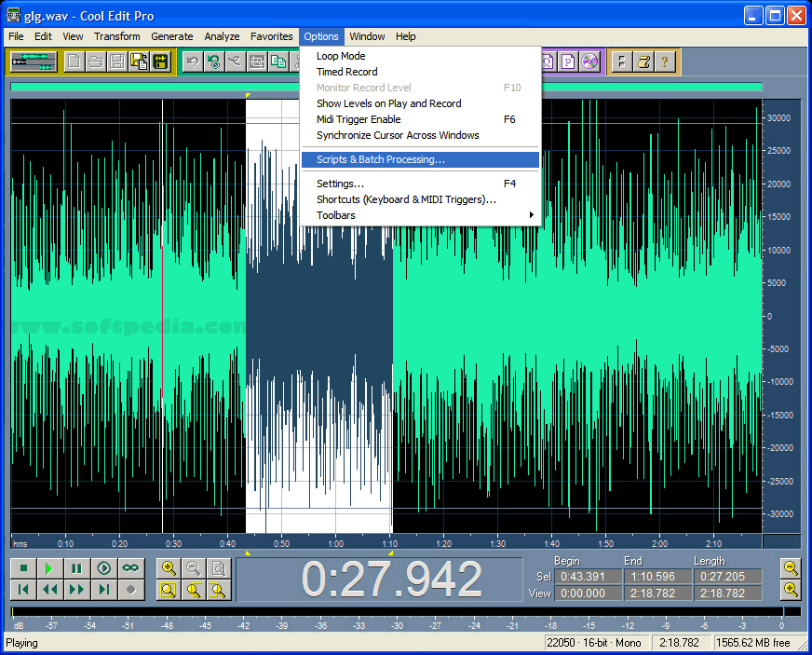Open the Favorites menu

pos(271,36)
